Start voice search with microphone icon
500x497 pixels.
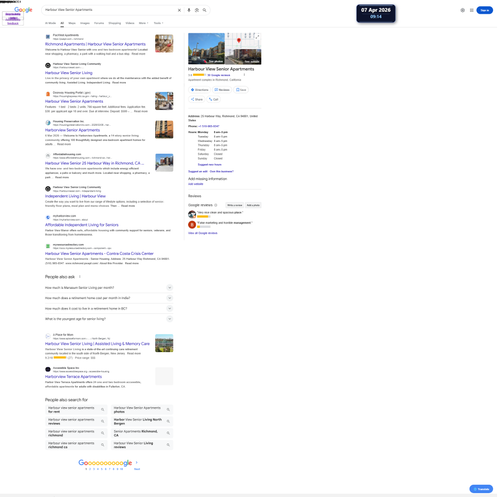click(x=189, y=10)
